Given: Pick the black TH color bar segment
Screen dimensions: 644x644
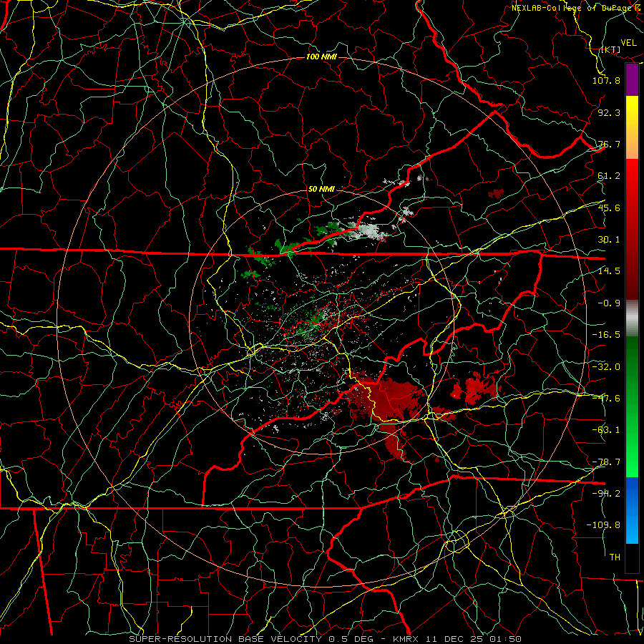Looking at the screenshot, I should pos(632,557).
